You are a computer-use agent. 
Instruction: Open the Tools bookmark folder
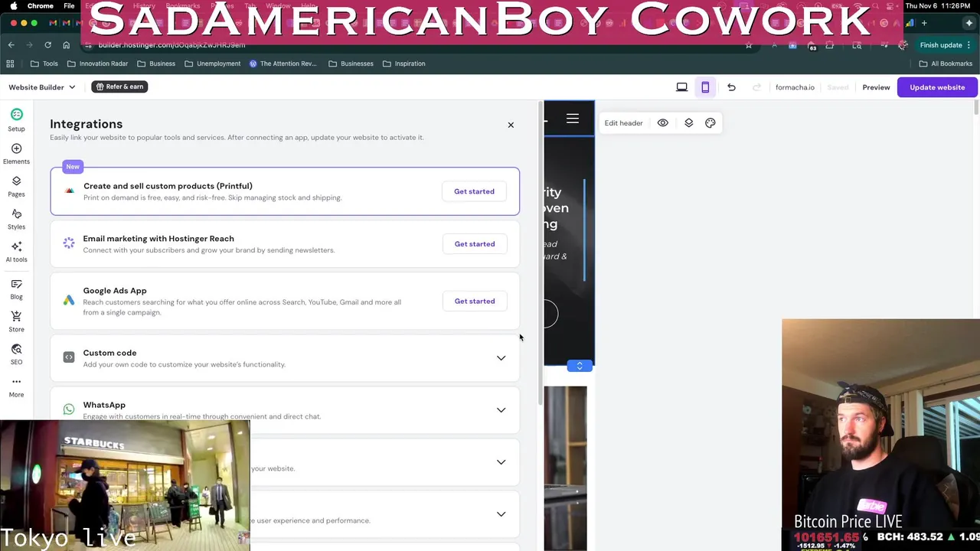tap(44, 64)
